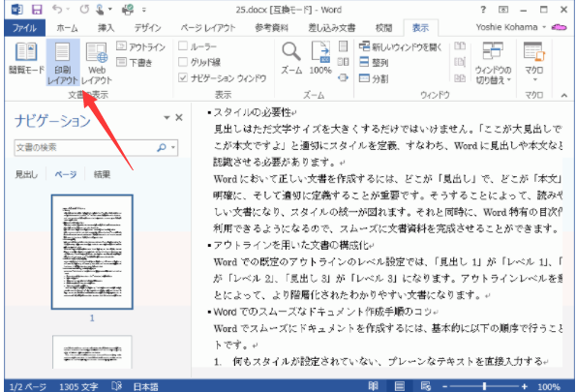Click zoom in plus button
Screen dimensions: 576x392
525,386
